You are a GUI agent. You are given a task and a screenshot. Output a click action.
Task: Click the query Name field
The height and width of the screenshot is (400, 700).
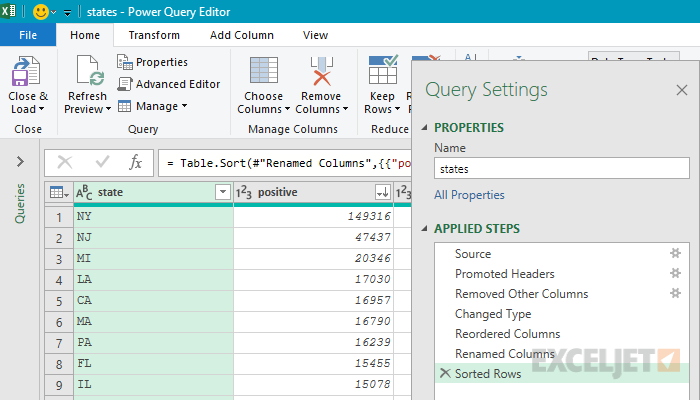(562, 169)
